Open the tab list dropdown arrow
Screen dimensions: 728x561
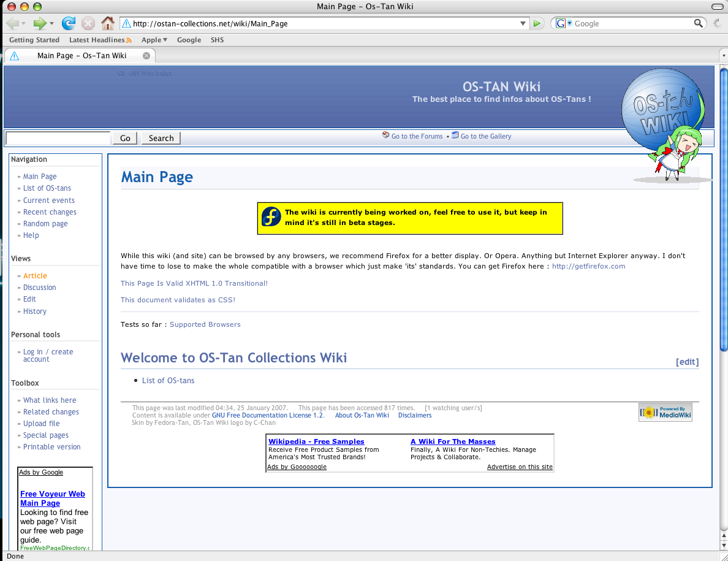[723, 56]
